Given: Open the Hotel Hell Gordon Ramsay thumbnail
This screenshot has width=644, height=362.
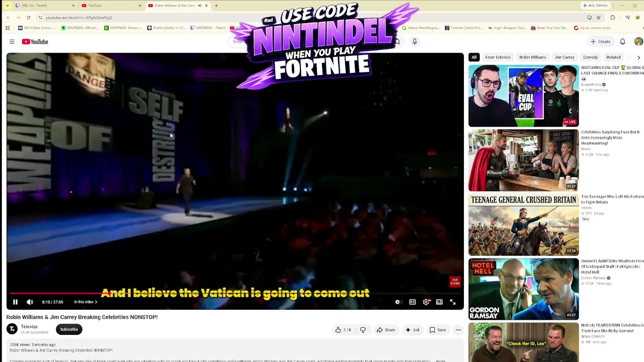Looking at the screenshot, I should pos(523,289).
